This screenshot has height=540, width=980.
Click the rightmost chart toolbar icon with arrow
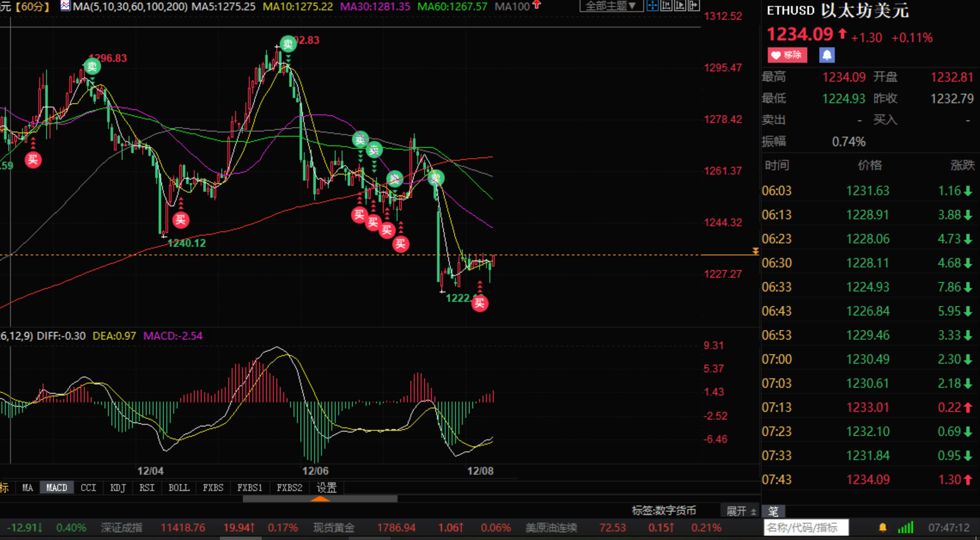(x=694, y=6)
